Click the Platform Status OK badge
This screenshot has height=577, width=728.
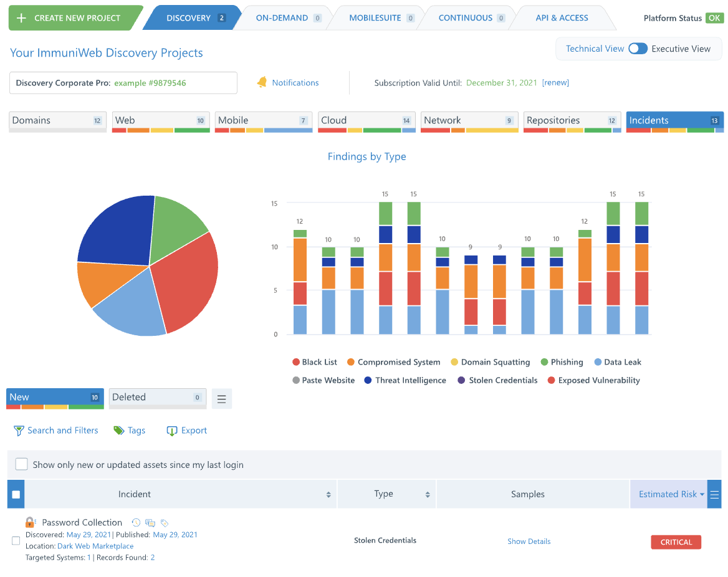click(714, 18)
